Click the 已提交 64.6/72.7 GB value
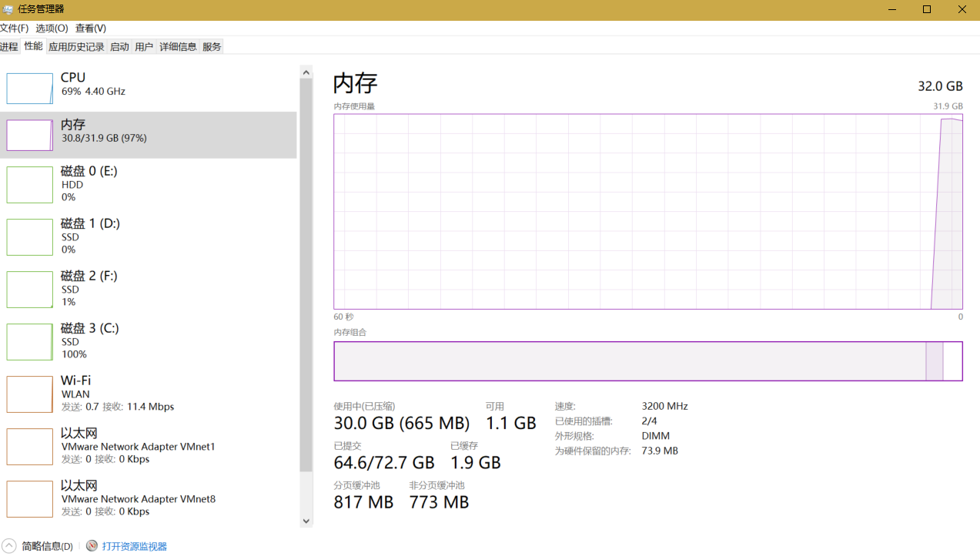980x560 pixels. tap(384, 462)
